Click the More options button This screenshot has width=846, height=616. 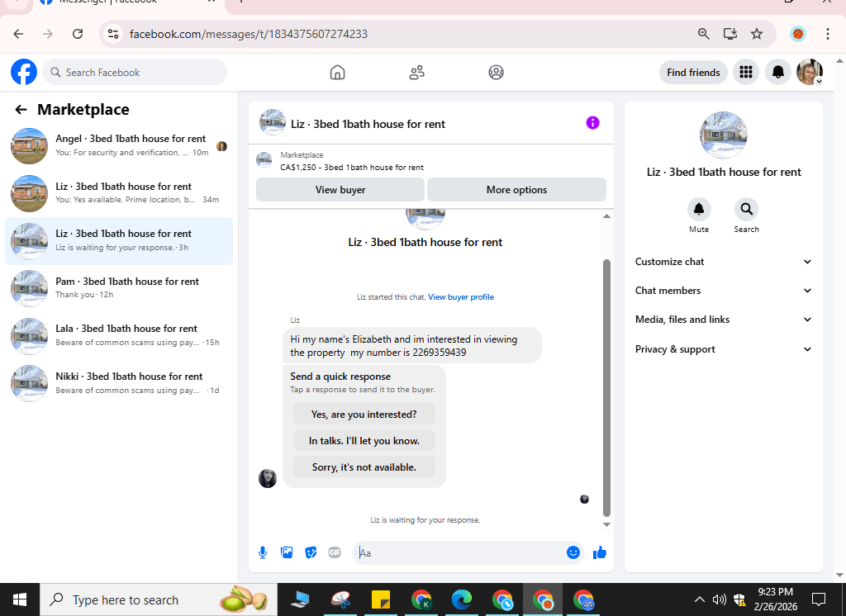[x=516, y=190]
